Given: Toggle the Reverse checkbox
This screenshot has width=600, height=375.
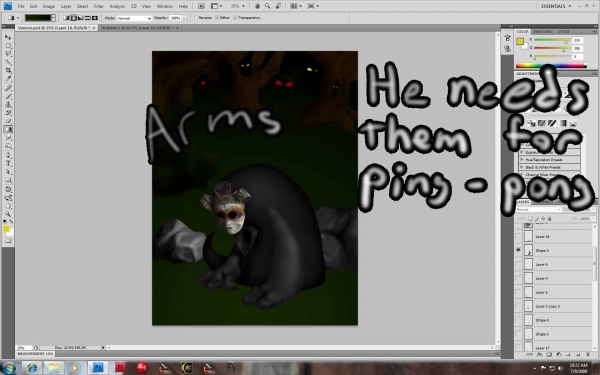Looking at the screenshot, I should 196,18.
